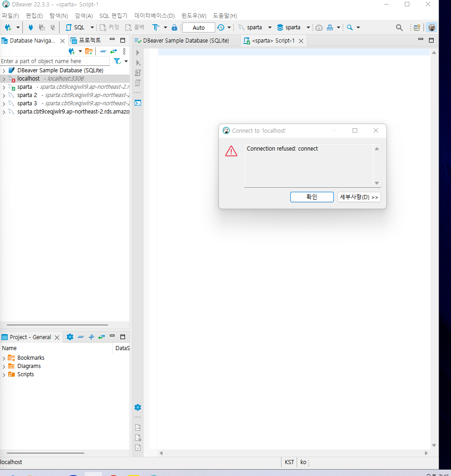Screen dimensions: 451x476
Task: Click the editor settings gear icon
Action: point(137,407)
